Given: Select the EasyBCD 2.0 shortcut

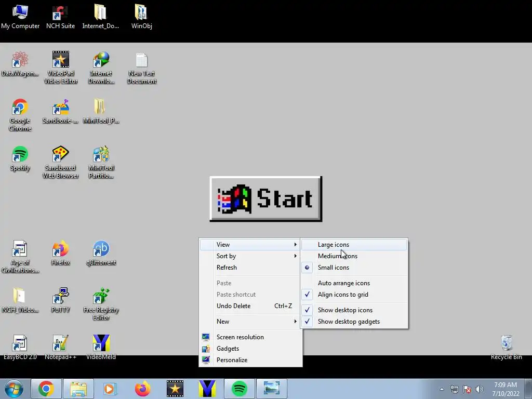Looking at the screenshot, I should [20, 348].
